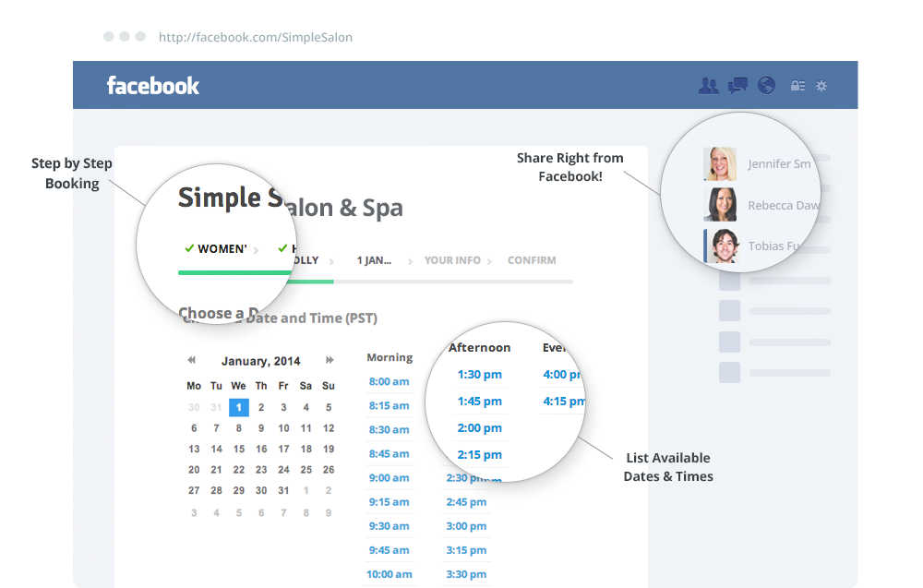Image resolution: width=923 pixels, height=588 pixels.
Task: Select January 17 in the calendar
Action: [x=283, y=450]
